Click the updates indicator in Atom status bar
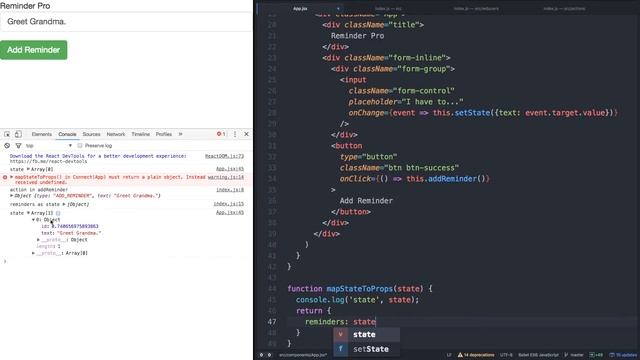640x360 pixels. [623, 355]
